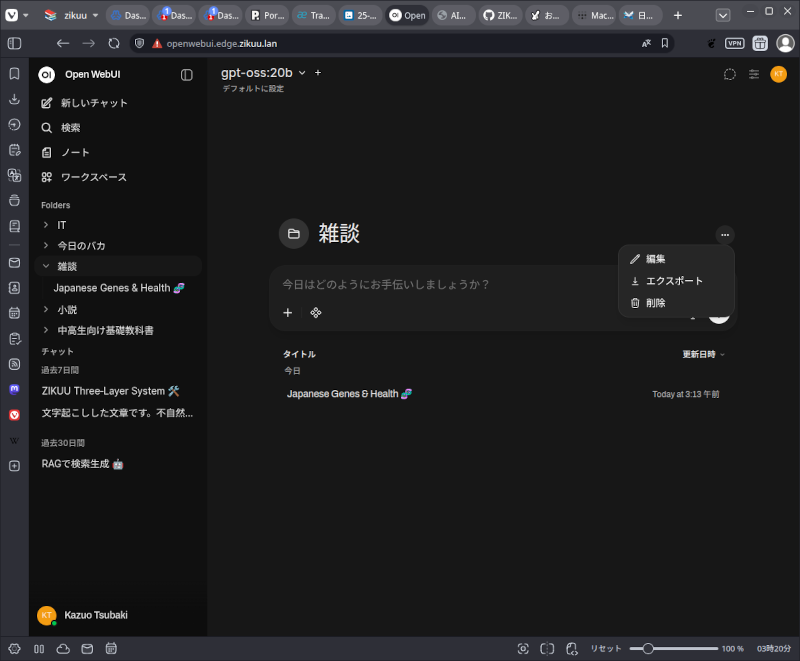The width and height of the screenshot is (800, 661).
Task: Click the integrations icon beside the plus
Action: click(x=316, y=313)
